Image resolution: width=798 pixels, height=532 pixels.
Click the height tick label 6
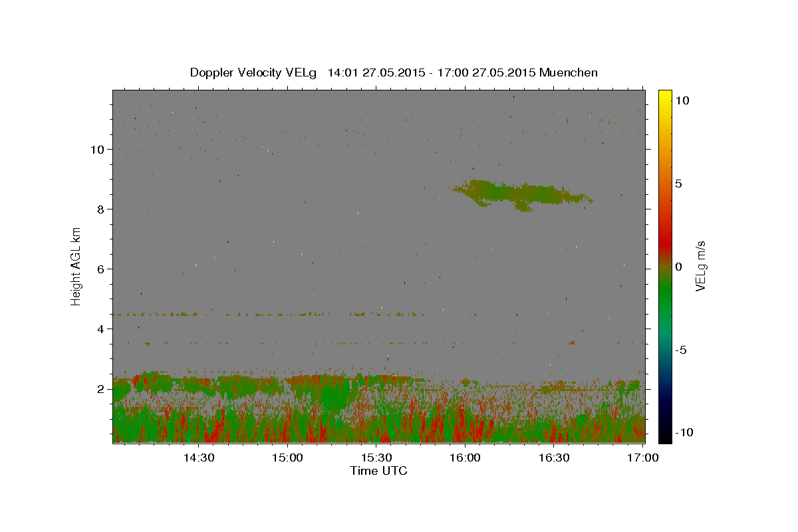[x=101, y=269]
